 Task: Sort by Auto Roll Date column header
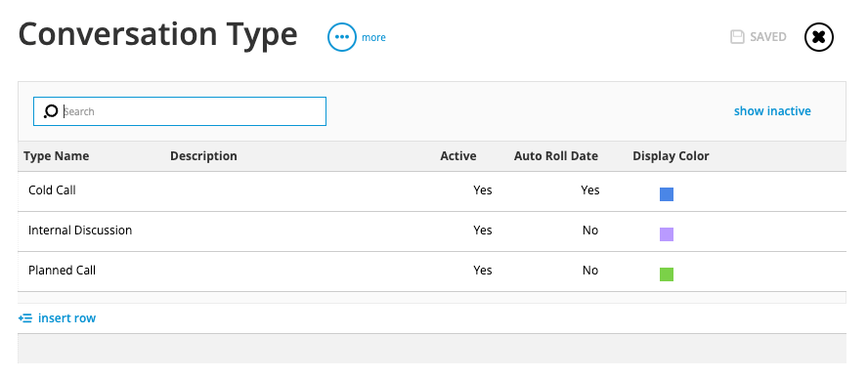(x=556, y=156)
